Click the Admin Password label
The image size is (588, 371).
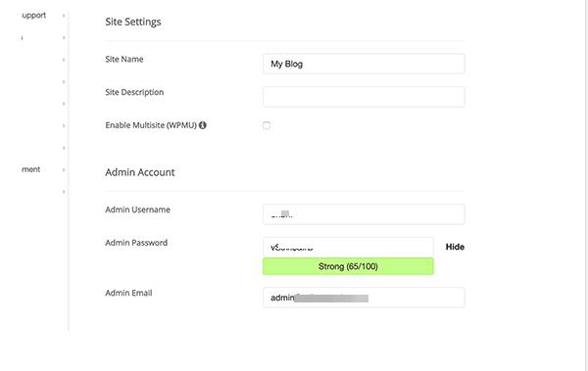pos(136,243)
